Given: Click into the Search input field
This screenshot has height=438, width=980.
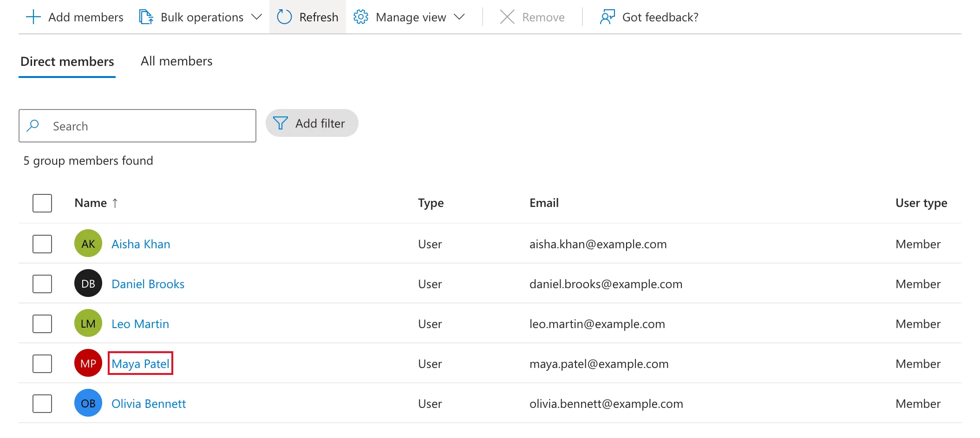Looking at the screenshot, I should point(137,126).
